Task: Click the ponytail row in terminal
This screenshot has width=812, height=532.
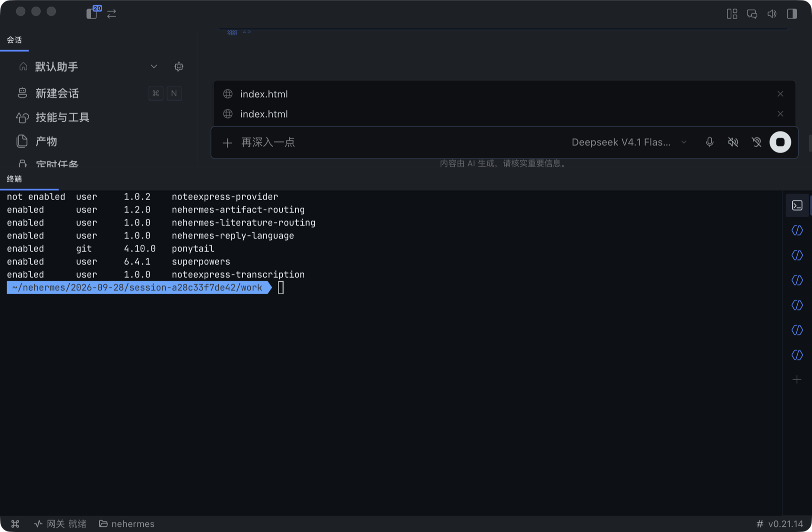Action: click(x=111, y=249)
